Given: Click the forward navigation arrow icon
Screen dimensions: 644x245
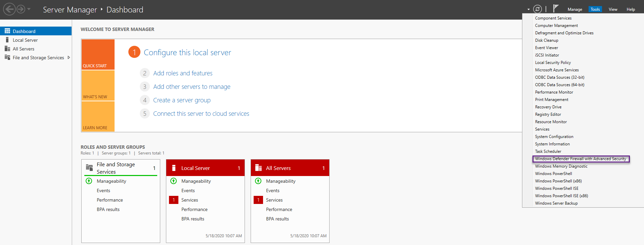Looking at the screenshot, I should coord(21,9).
